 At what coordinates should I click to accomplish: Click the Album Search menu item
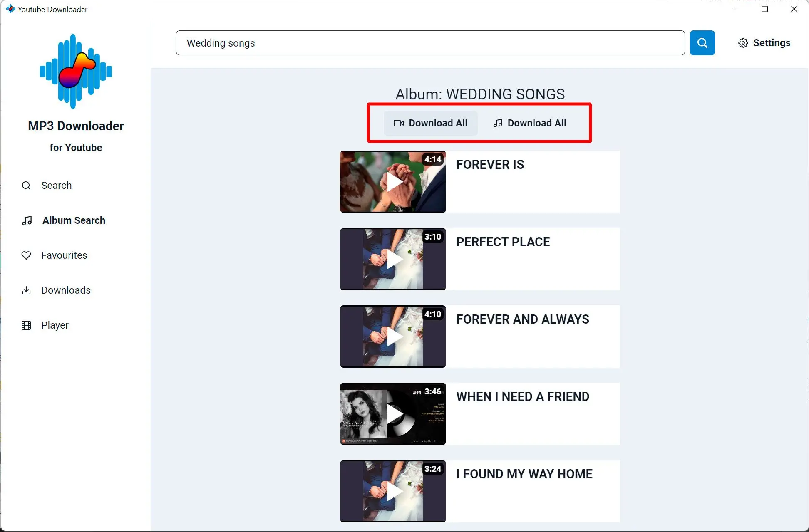[x=73, y=220]
